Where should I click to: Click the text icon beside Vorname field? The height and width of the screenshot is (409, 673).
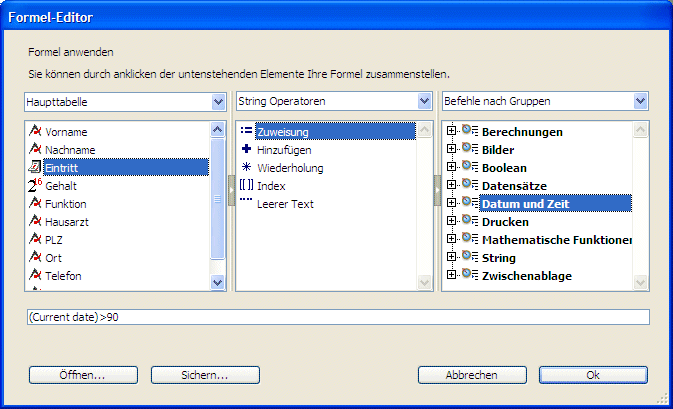tap(35, 132)
